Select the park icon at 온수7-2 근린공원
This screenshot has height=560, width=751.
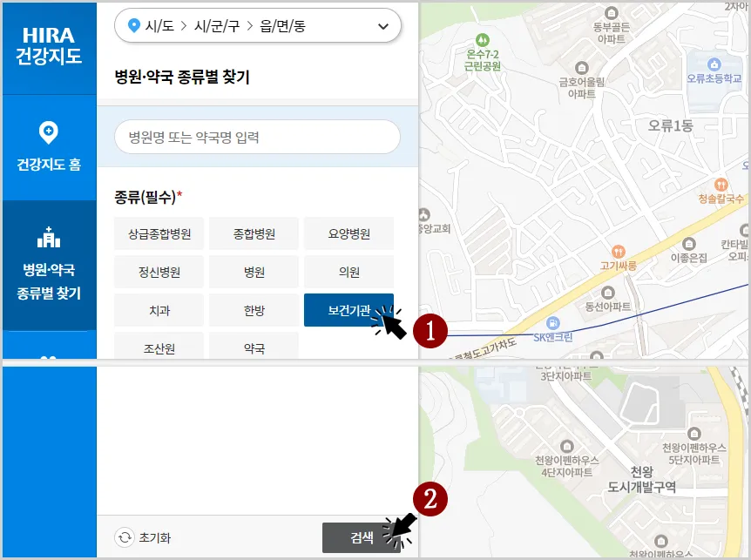(484, 38)
